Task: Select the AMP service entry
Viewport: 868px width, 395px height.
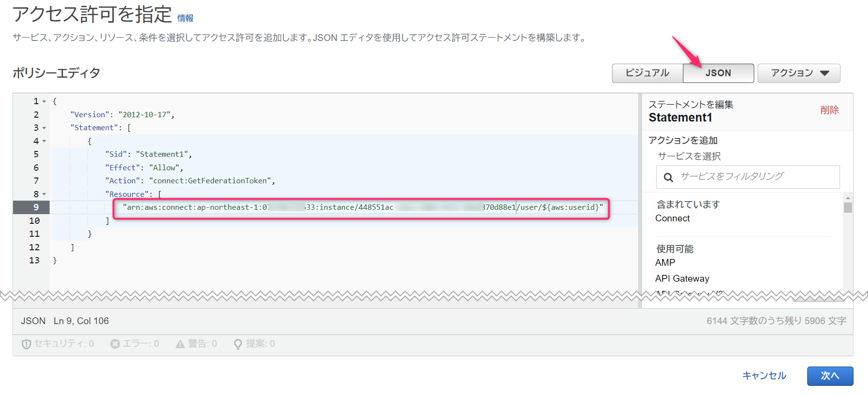Action: coord(665,263)
